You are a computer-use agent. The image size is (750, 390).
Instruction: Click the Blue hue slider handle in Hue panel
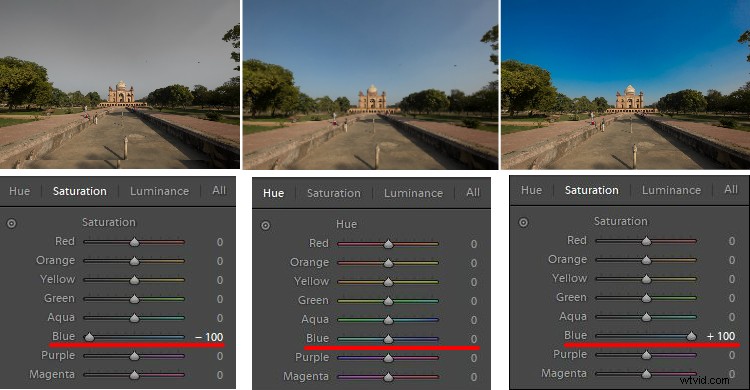pyautogui.click(x=388, y=339)
